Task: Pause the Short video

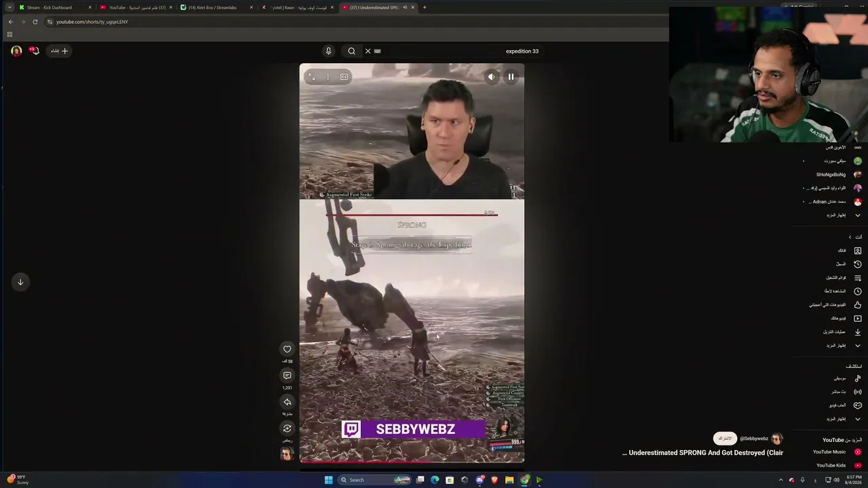Action: coord(511,77)
